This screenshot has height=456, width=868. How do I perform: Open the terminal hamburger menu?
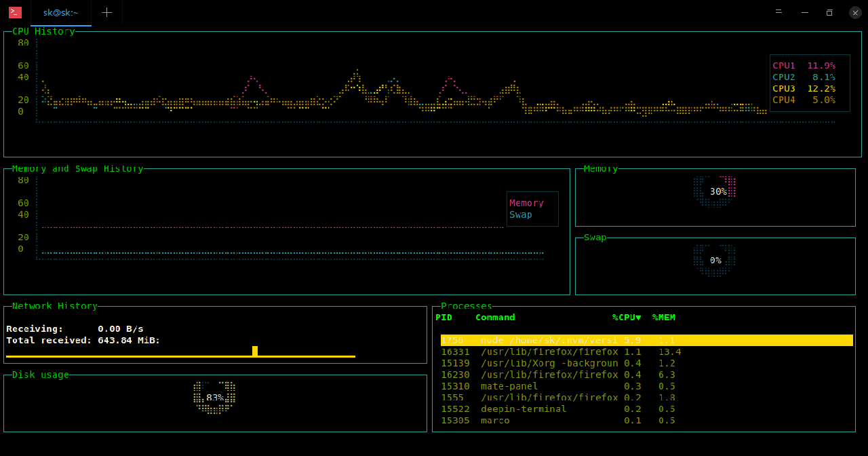779,12
